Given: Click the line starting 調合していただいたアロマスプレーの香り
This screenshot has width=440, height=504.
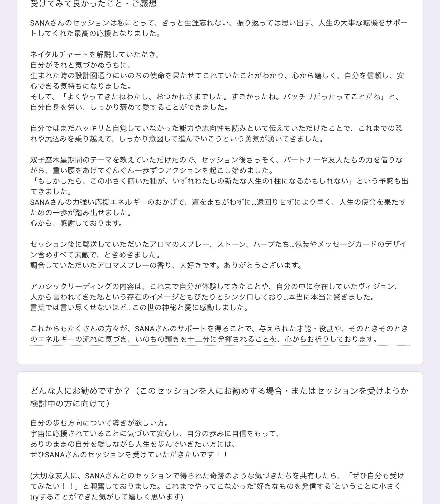Looking at the screenshot, I should (166, 265).
